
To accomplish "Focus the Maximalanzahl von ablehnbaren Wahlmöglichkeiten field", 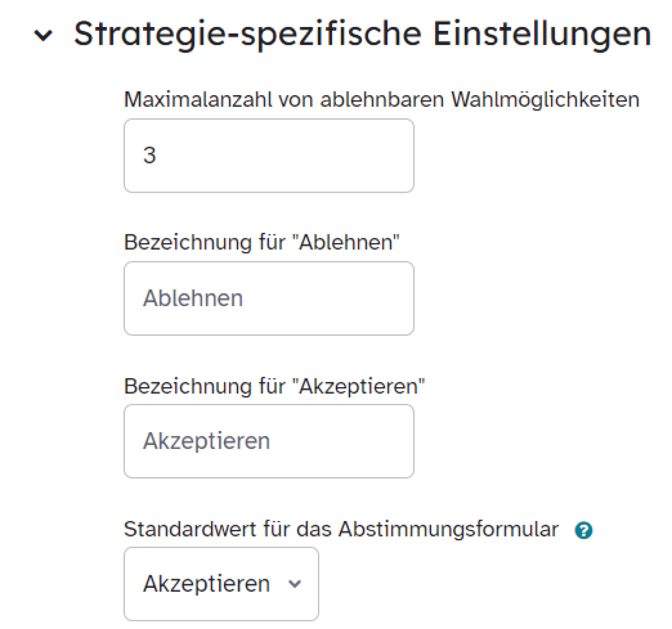I will tap(269, 156).
